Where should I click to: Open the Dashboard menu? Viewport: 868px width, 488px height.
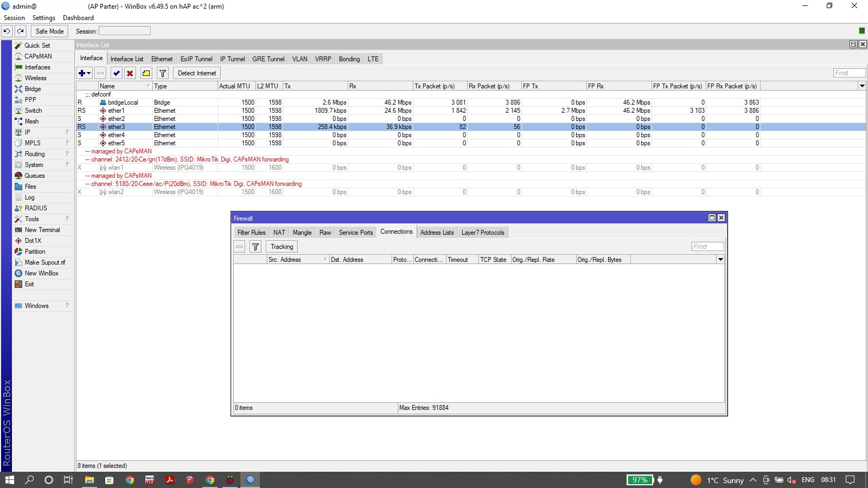coord(78,18)
